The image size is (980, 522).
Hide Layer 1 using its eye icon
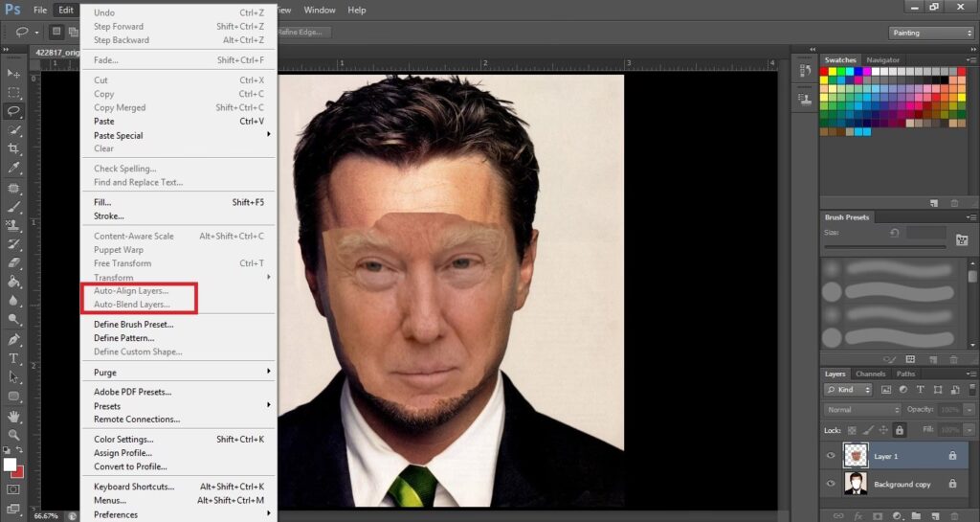point(830,456)
